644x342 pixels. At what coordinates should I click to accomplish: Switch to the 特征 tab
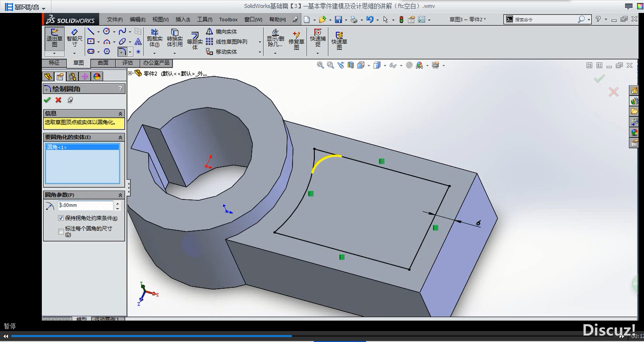coord(54,63)
